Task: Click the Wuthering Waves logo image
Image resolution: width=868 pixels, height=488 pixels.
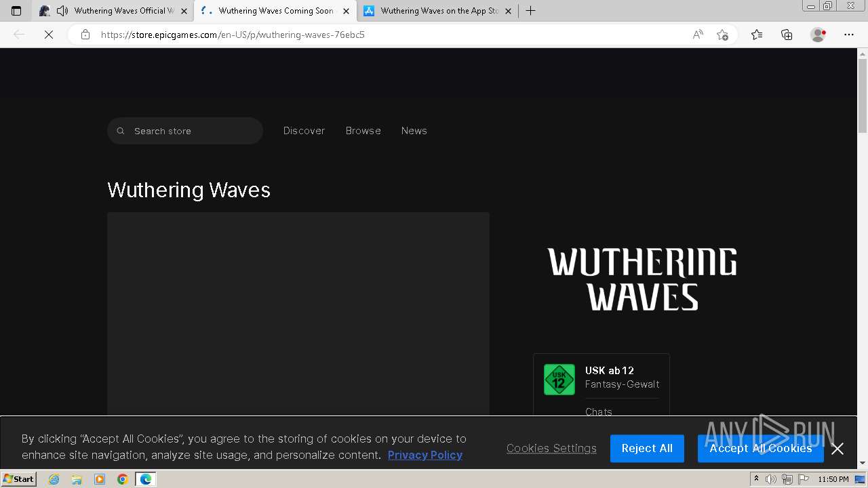Action: 642,279
